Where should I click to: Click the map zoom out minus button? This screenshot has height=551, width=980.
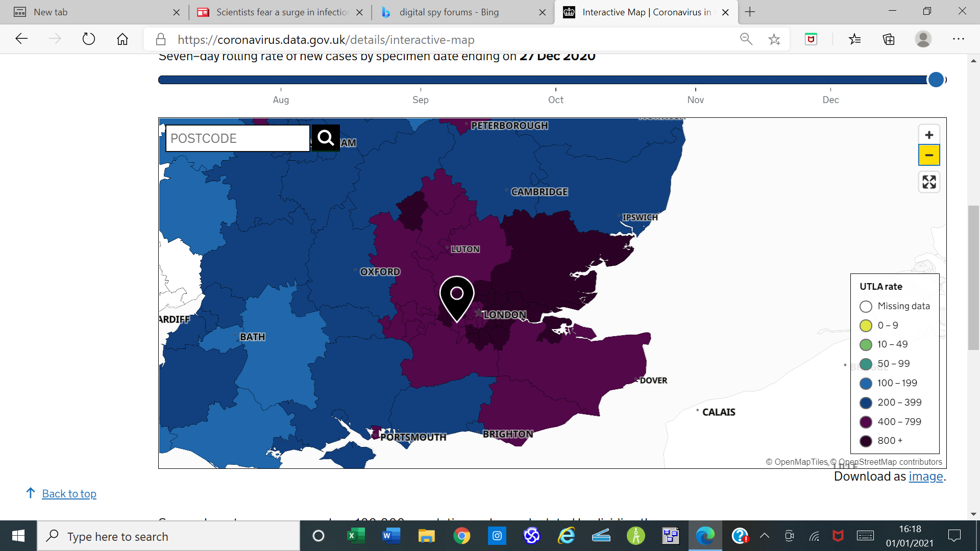(x=929, y=155)
